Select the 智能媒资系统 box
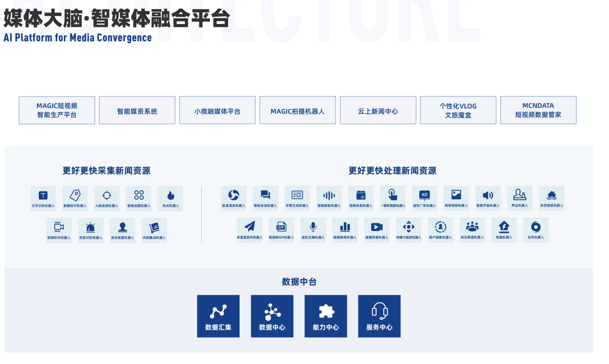Viewport: 609px width, 364px height. point(137,110)
